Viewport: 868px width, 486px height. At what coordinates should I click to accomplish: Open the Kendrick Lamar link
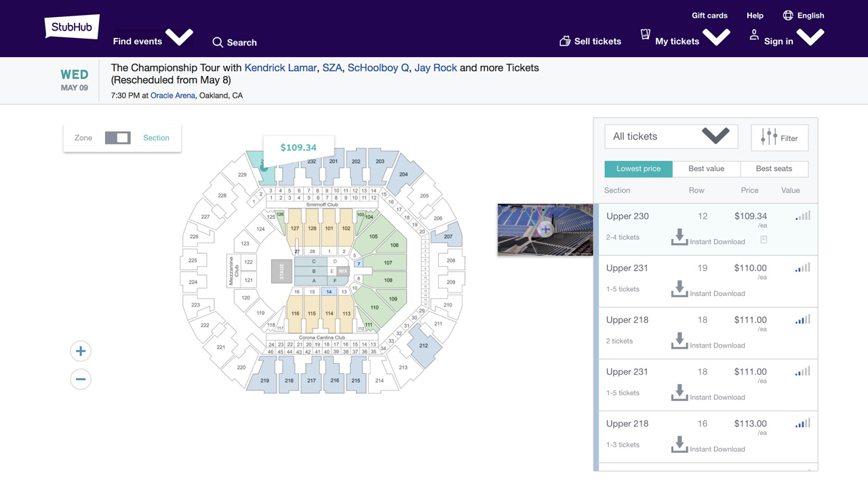point(280,68)
